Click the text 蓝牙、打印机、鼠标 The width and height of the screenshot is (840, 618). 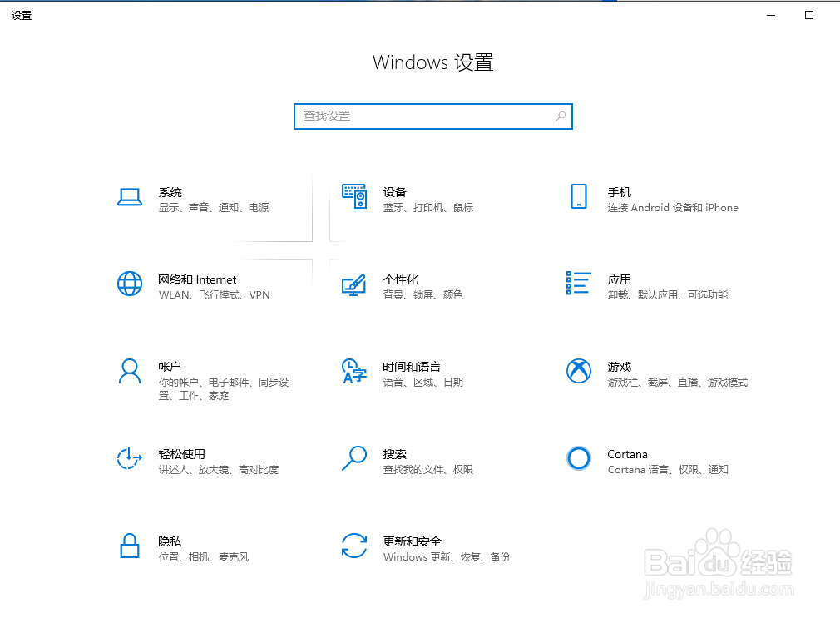point(428,207)
